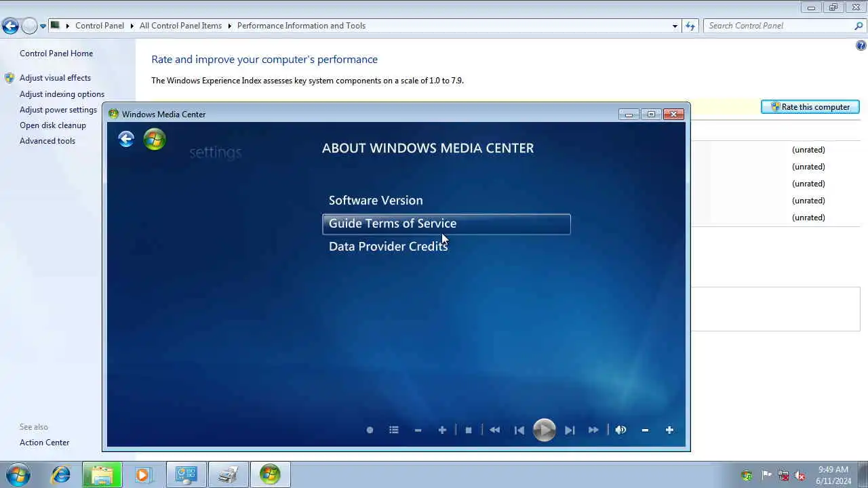The image size is (868, 488).
Task: Click Control Panel taskbar button
Action: [186, 474]
